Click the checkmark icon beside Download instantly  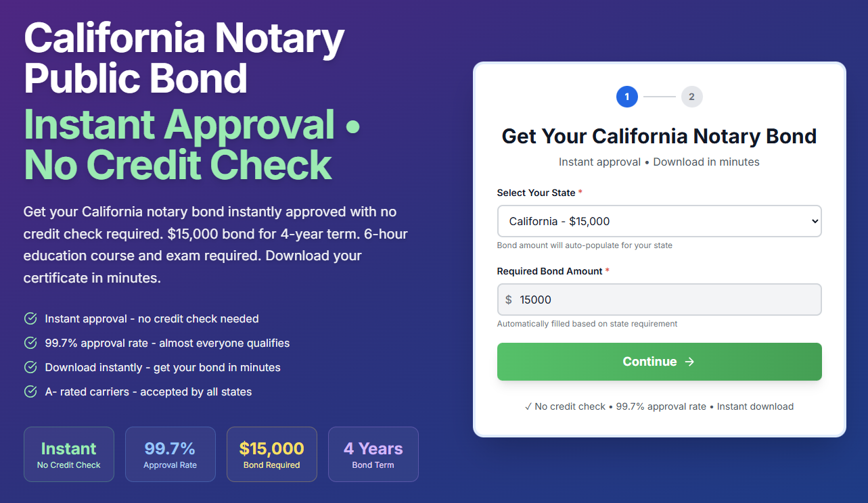[x=30, y=367]
